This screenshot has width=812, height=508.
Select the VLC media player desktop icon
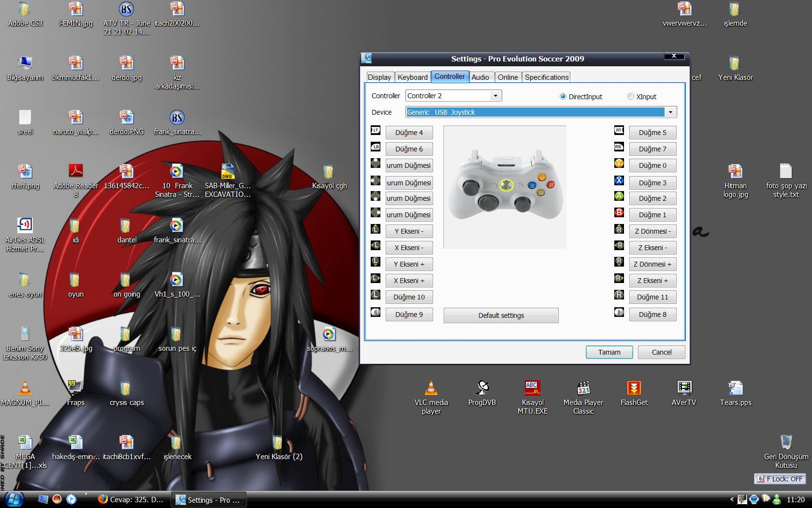point(431,398)
